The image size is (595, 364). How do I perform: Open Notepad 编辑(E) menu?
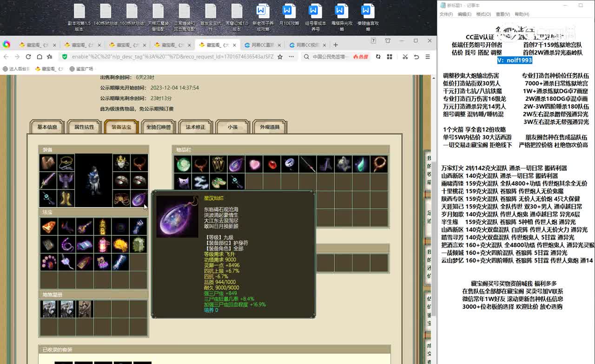[x=464, y=14]
